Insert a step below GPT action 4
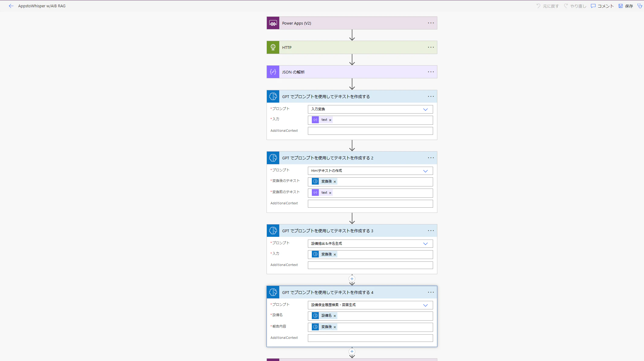 click(352, 352)
